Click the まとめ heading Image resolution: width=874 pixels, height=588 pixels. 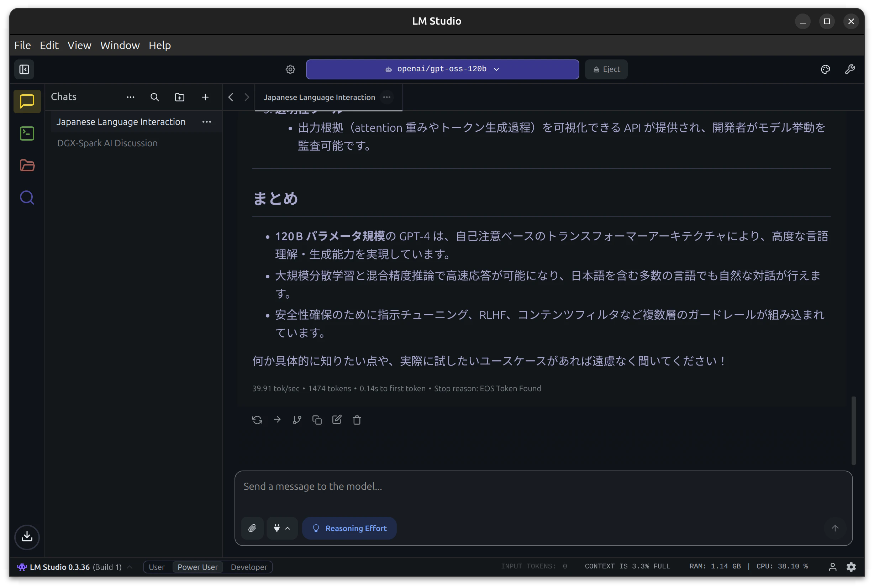pos(275,198)
